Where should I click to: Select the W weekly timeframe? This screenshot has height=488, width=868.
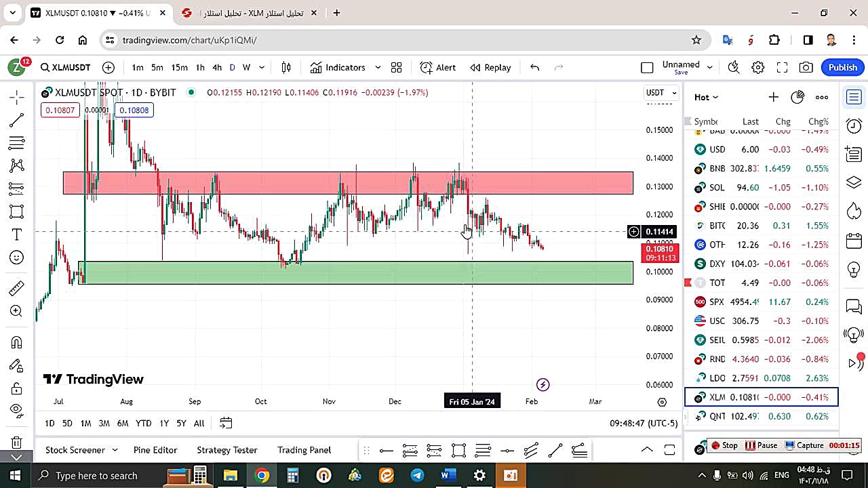[246, 67]
